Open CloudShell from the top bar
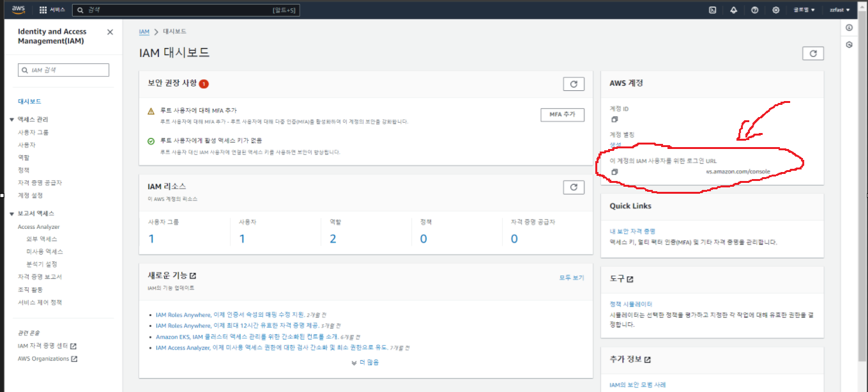The image size is (868, 392). click(713, 10)
